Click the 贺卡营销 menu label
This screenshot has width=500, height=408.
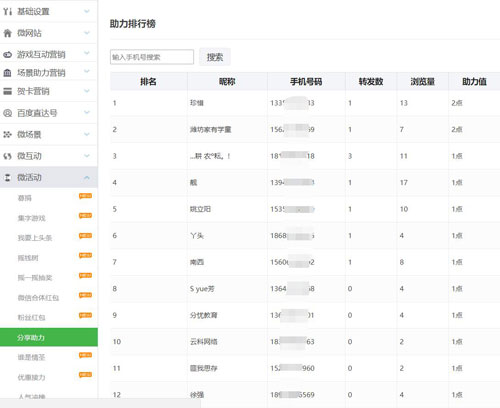(33, 91)
